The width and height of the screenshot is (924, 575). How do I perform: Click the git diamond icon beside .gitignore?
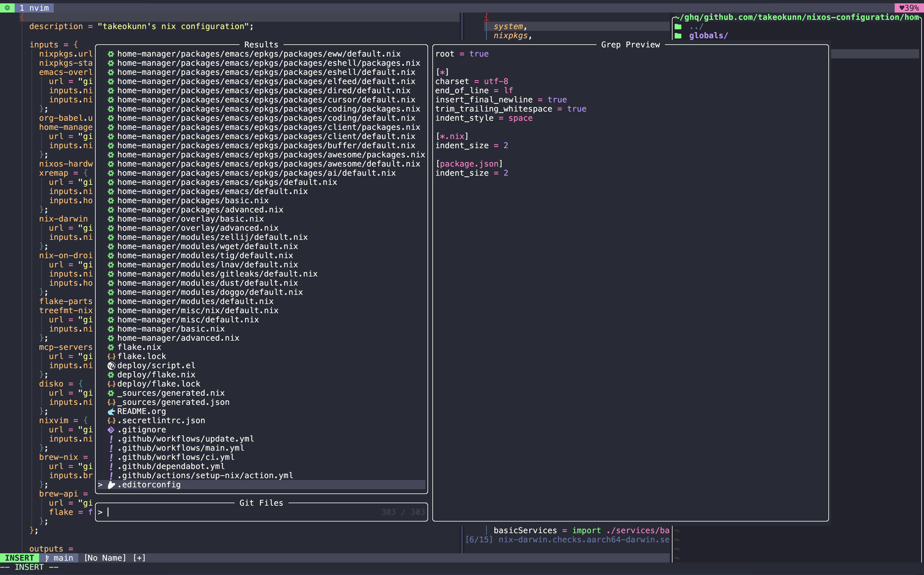[111, 430]
